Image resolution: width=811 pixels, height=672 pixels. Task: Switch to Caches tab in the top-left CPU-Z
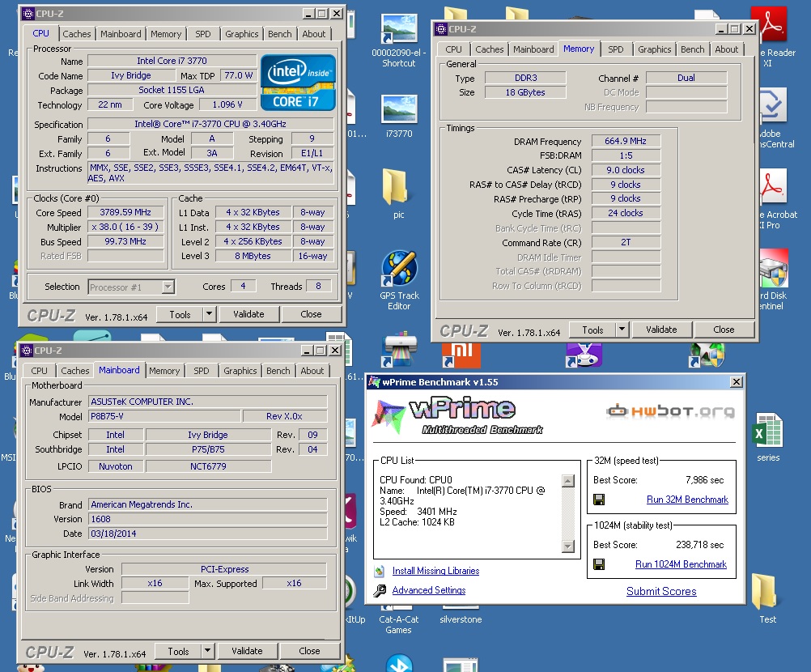click(77, 34)
